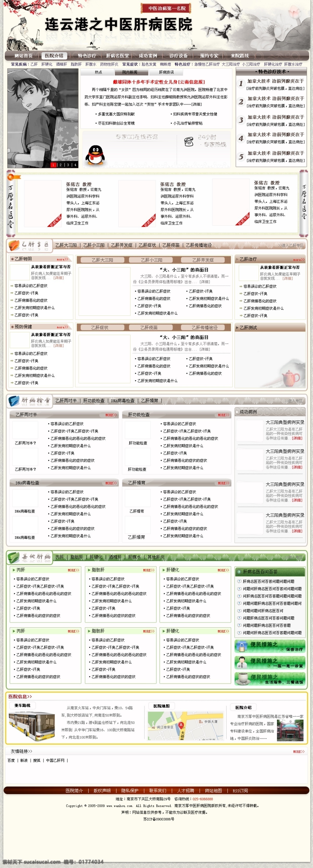The image size is (313, 868).
Task: Switch to the 乙肝疫苗 content tab
Action: (x=149, y=328)
